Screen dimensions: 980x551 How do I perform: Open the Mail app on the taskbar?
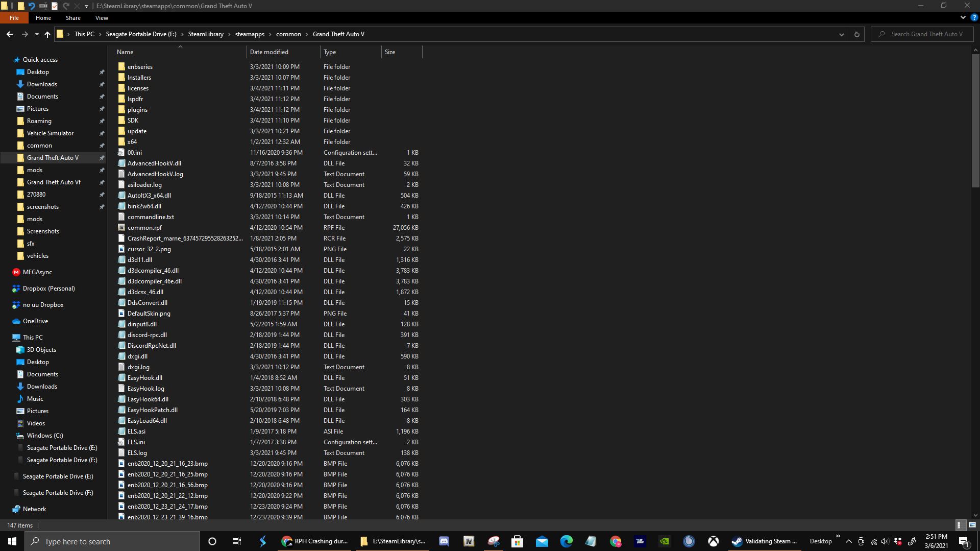tap(542, 541)
